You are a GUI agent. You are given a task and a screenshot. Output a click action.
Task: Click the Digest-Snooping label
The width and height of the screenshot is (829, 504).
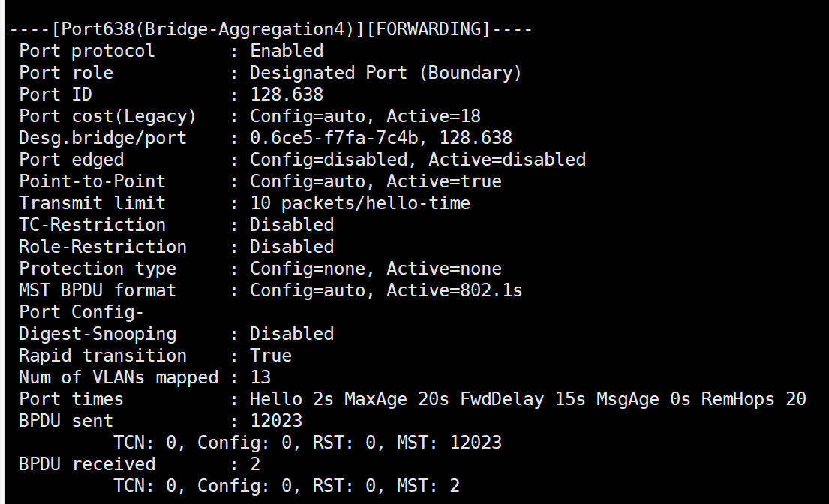98,334
